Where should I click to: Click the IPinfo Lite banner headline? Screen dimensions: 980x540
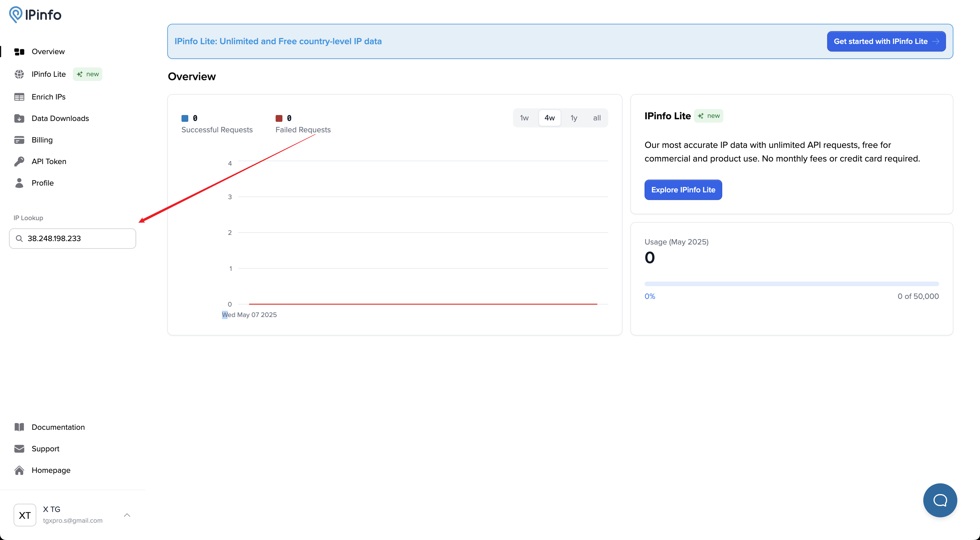pyautogui.click(x=278, y=41)
